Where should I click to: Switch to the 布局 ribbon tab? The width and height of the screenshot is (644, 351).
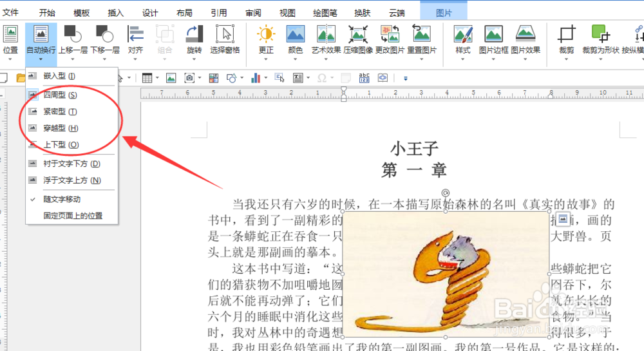[184, 13]
